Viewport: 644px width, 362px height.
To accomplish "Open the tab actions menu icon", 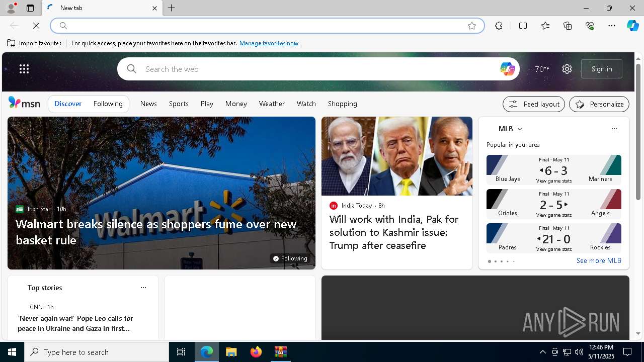I will coord(30,8).
